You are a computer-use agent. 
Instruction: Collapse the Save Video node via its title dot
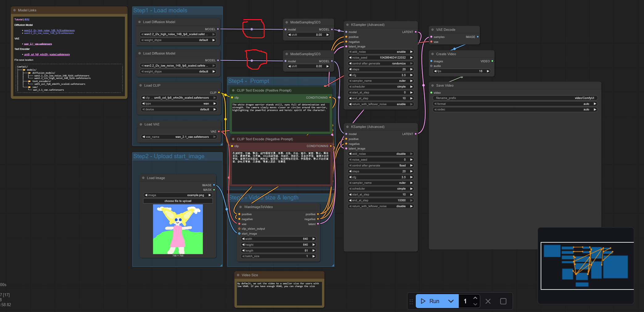432,85
